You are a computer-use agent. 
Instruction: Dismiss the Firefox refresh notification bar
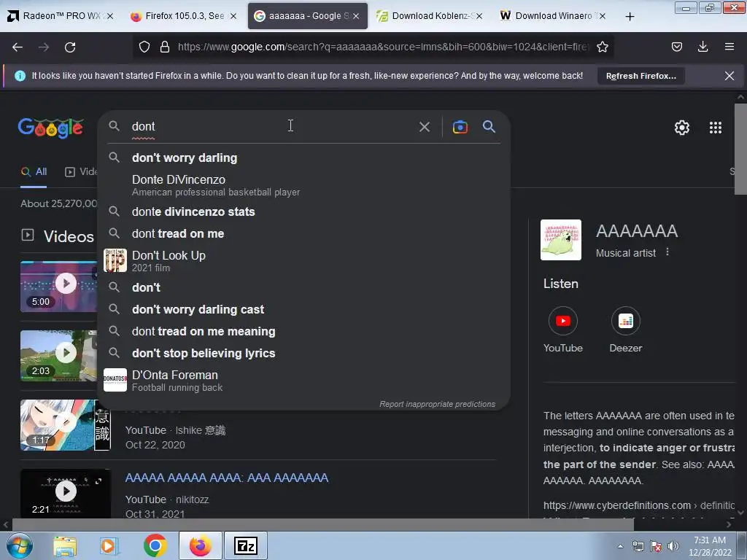pyautogui.click(x=729, y=76)
